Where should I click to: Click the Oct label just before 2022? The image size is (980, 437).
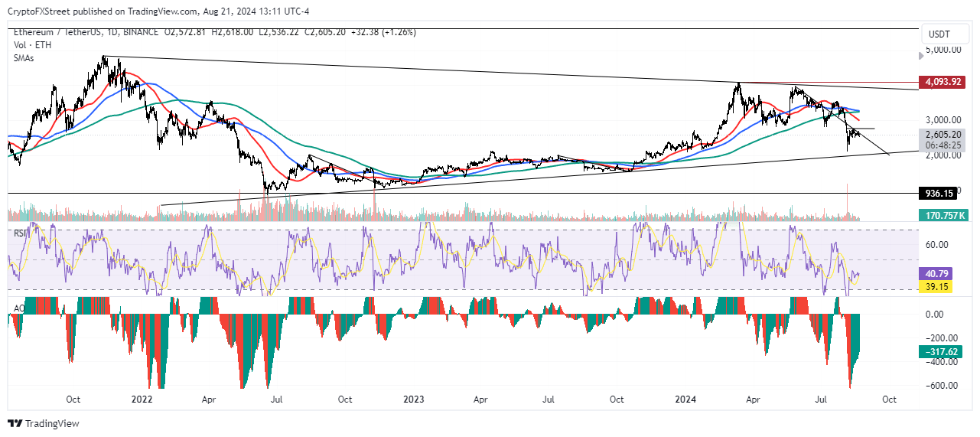73,399
